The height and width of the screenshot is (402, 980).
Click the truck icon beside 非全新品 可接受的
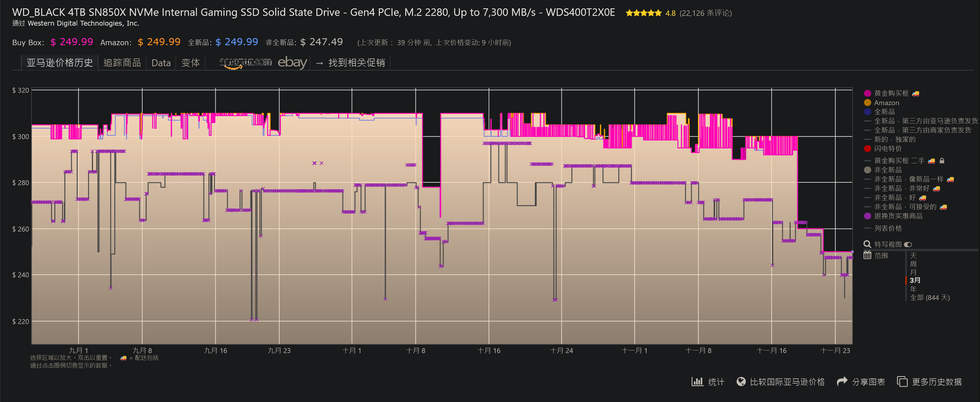943,207
